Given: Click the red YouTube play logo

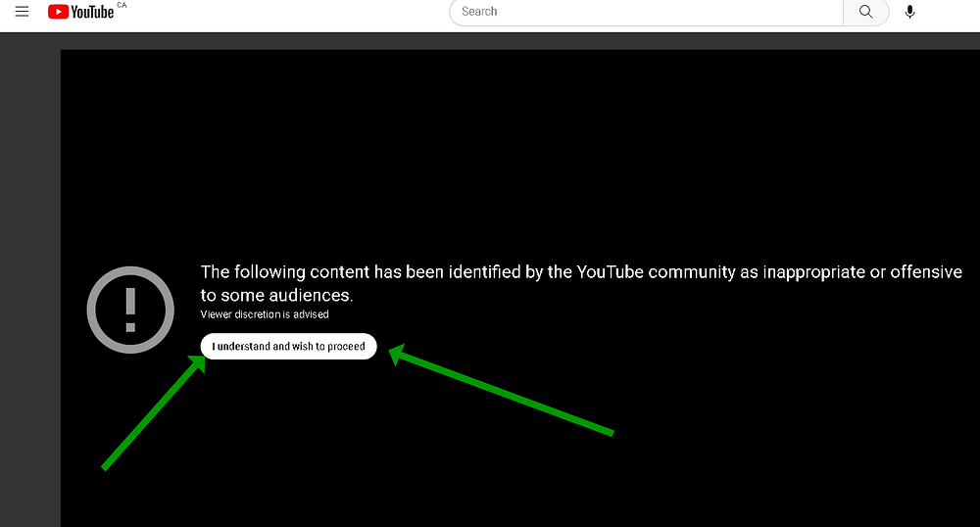Looking at the screenshot, I should pyautogui.click(x=58, y=12).
